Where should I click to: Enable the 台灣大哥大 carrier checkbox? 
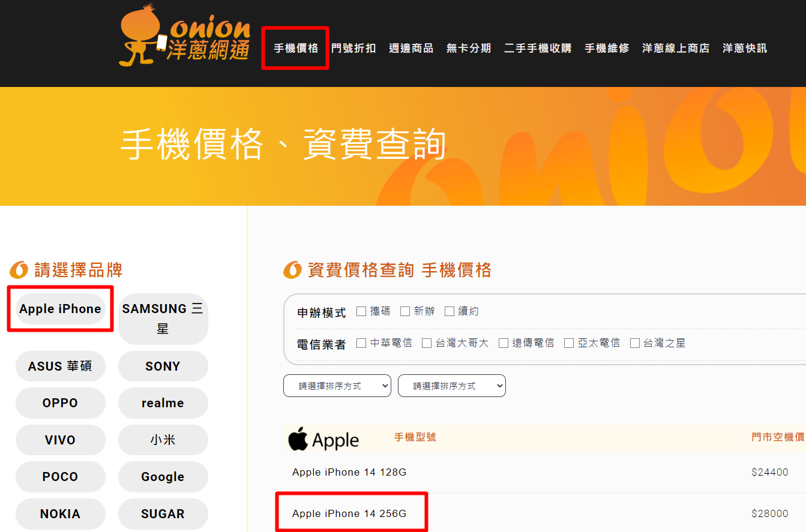427,343
